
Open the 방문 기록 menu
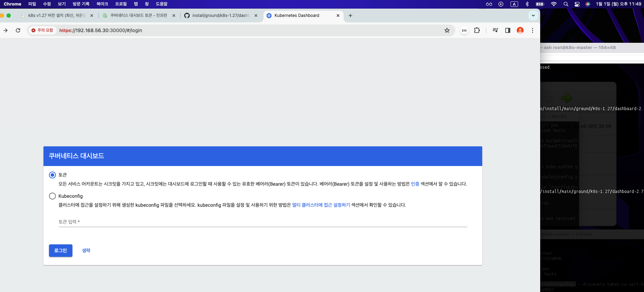coord(81,4)
